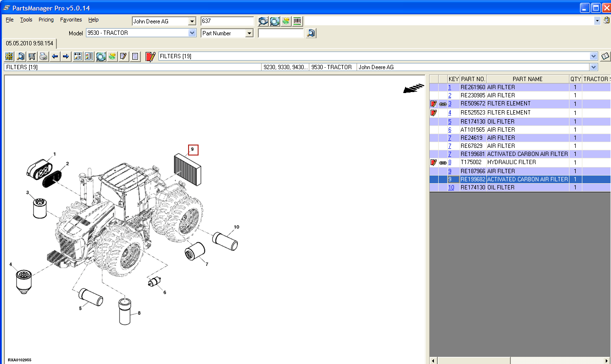Select the RE199681 ACTIVATED CARBON AIR FILTER name
611x364 pixels.
[527, 154]
